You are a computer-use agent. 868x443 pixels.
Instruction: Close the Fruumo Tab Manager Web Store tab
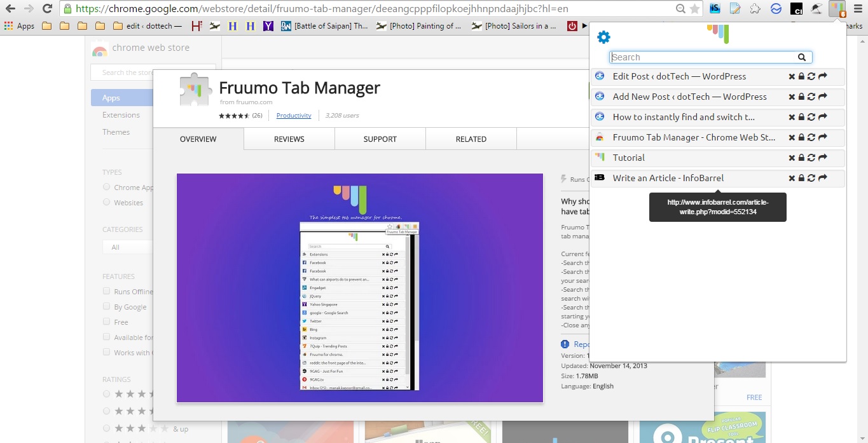792,138
